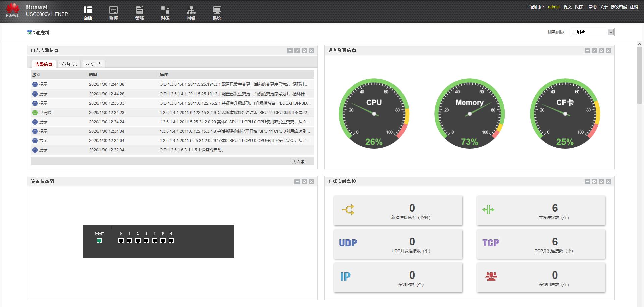This screenshot has width=644, height=307.
Task: Switch to the 系统日志 tab
Action: coord(69,64)
